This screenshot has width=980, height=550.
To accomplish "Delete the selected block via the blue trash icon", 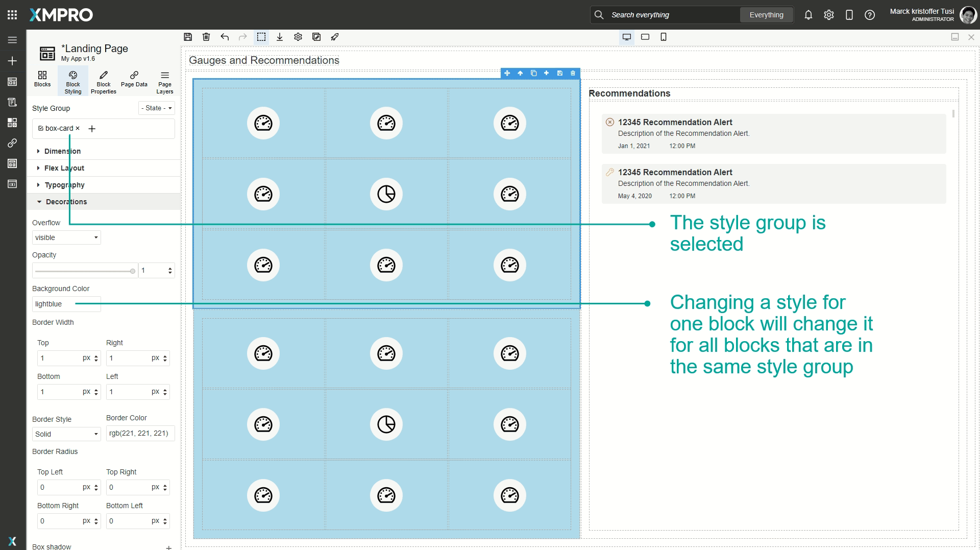I will point(573,73).
